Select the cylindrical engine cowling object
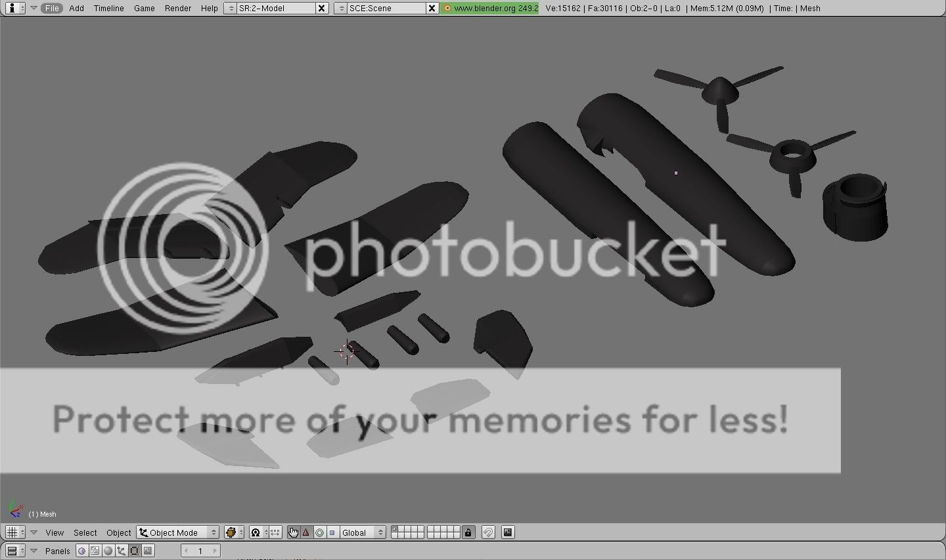Screen dimensions: 946x560 click(855, 206)
